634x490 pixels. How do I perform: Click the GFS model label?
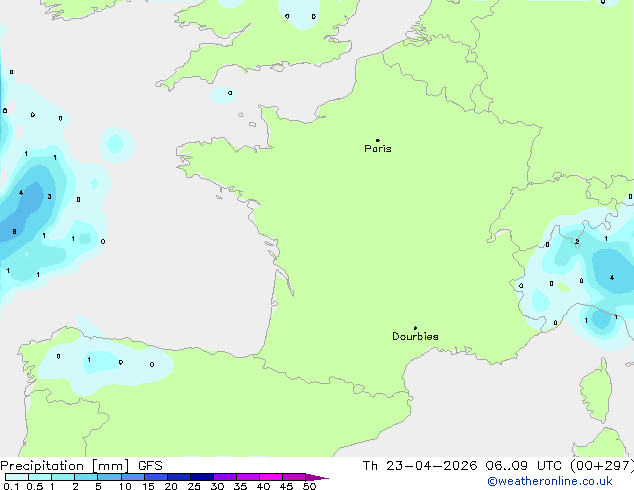[x=150, y=466]
